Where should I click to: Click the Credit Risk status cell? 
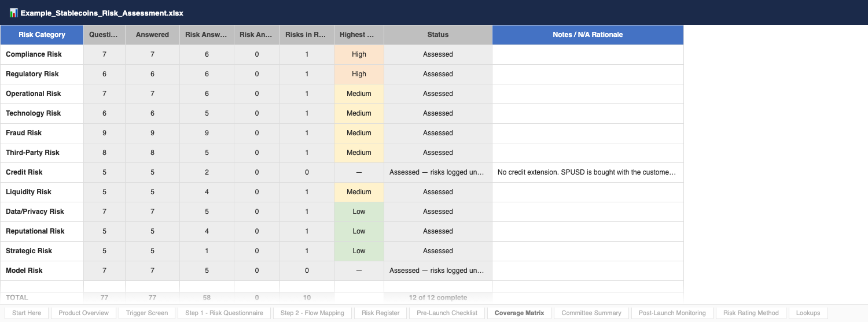point(438,172)
